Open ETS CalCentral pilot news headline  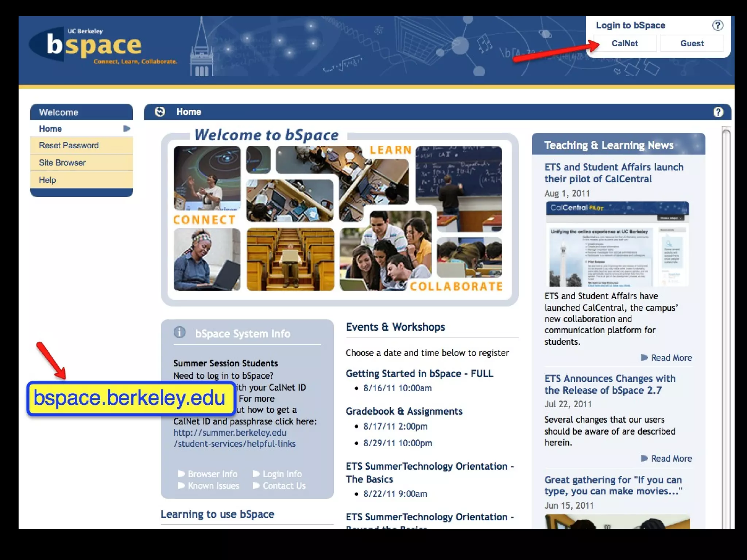coord(614,173)
